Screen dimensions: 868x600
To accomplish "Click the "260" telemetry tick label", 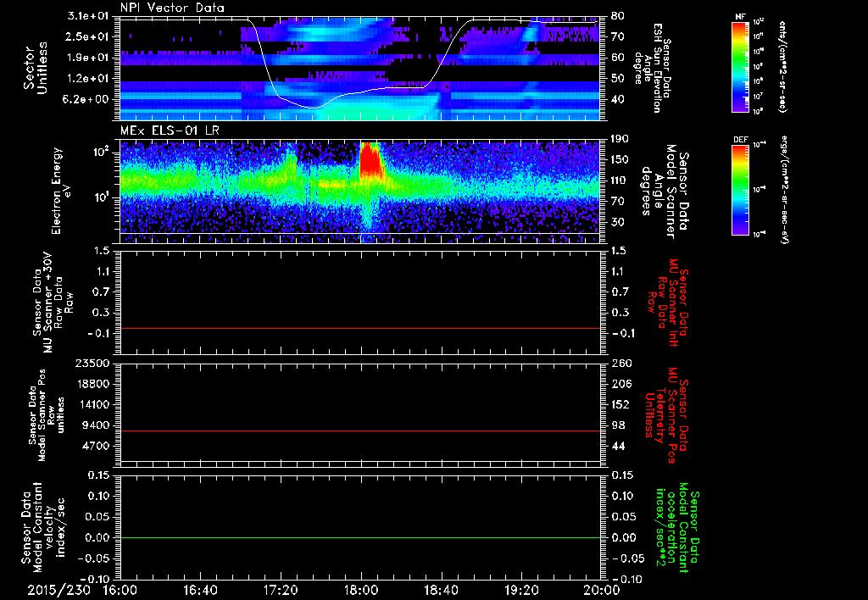I will 621,363.
